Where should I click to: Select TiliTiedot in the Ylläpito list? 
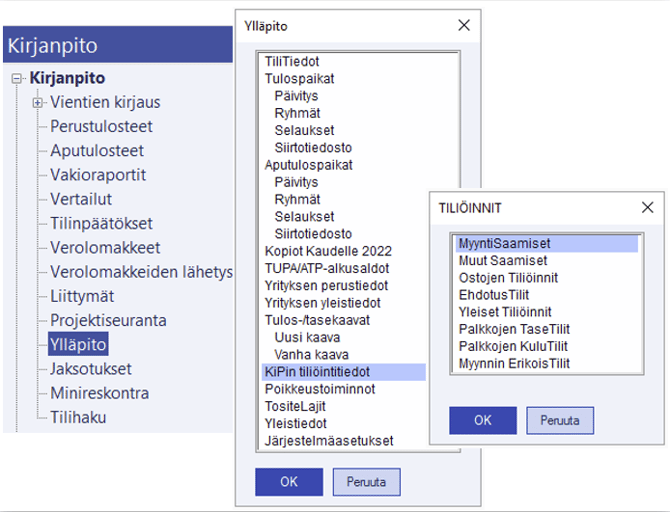point(292,61)
